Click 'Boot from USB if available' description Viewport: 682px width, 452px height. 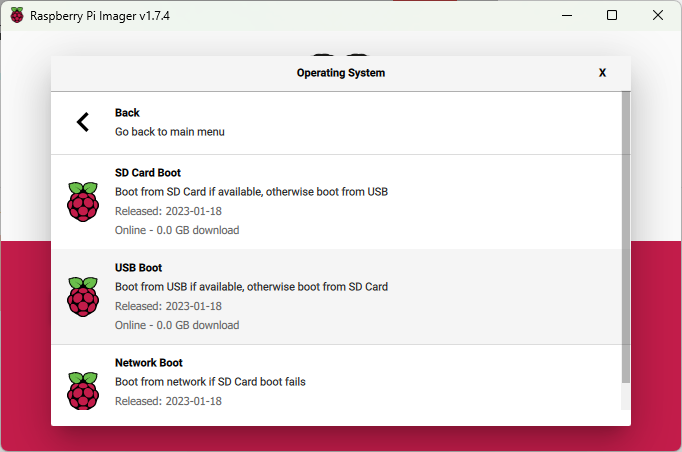tap(251, 287)
